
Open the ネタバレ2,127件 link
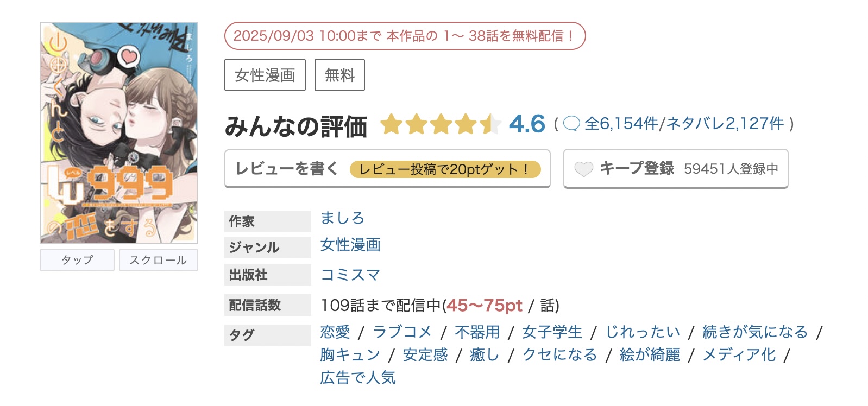pyautogui.click(x=724, y=124)
